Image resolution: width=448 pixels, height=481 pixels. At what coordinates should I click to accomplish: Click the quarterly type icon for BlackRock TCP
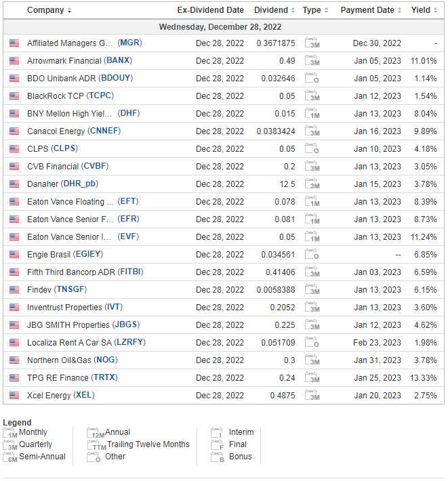pos(312,96)
